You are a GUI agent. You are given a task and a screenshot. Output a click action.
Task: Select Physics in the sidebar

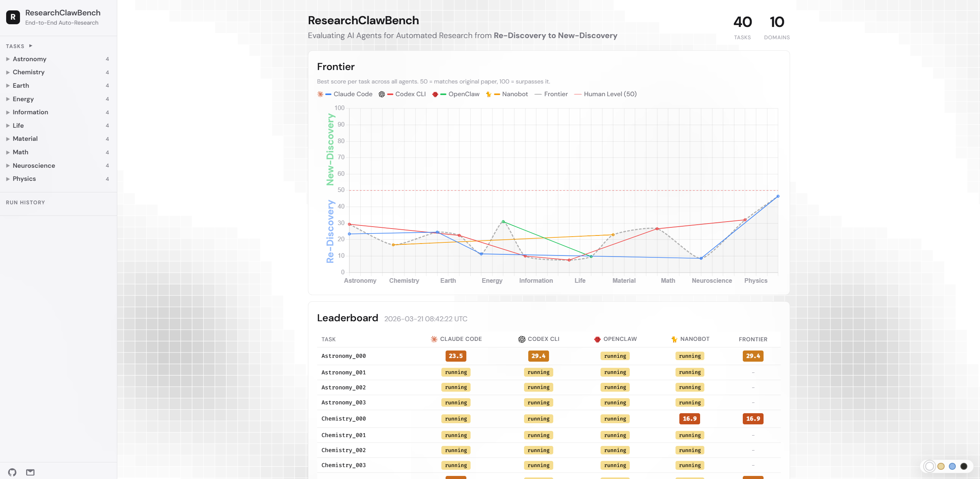click(x=24, y=179)
